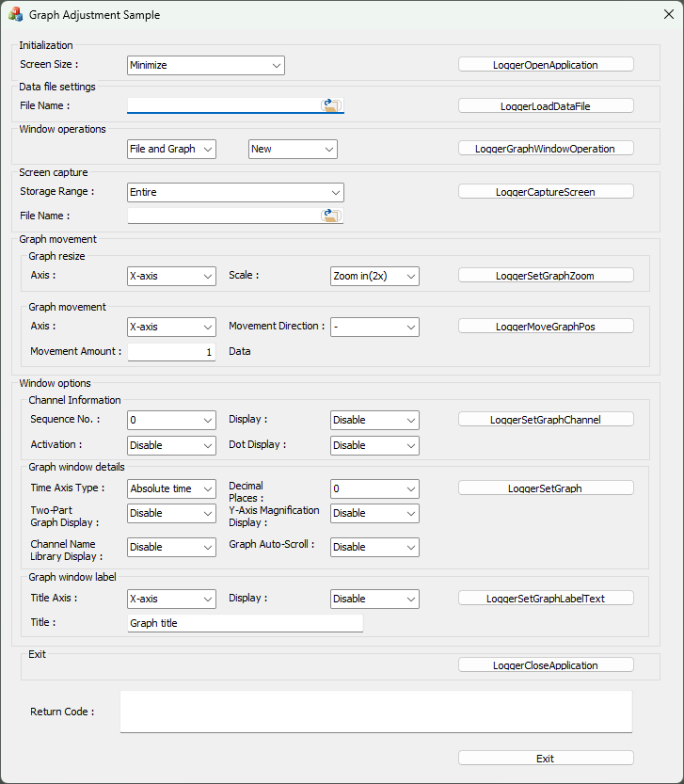
Task: Click the Return Code output box
Action: (375, 712)
